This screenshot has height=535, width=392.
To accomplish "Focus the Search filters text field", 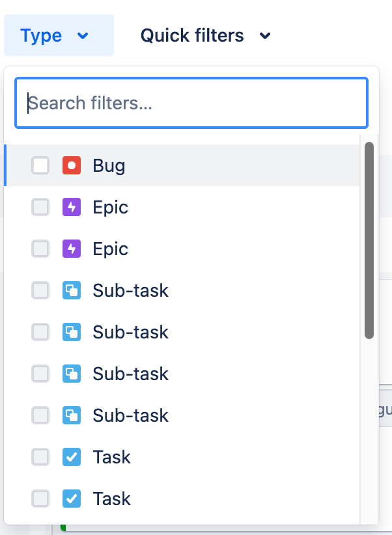I will [191, 103].
